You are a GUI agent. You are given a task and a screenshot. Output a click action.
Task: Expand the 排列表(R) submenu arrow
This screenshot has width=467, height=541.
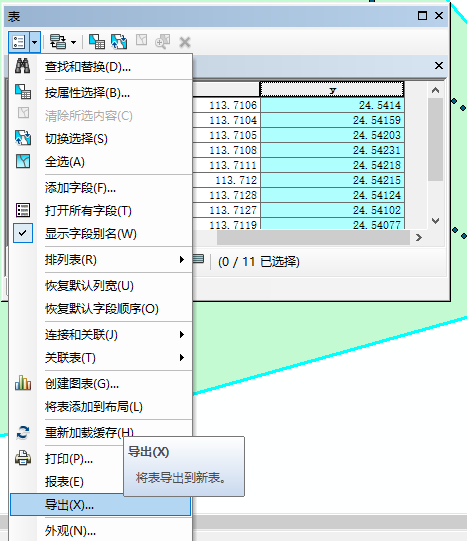tap(182, 259)
